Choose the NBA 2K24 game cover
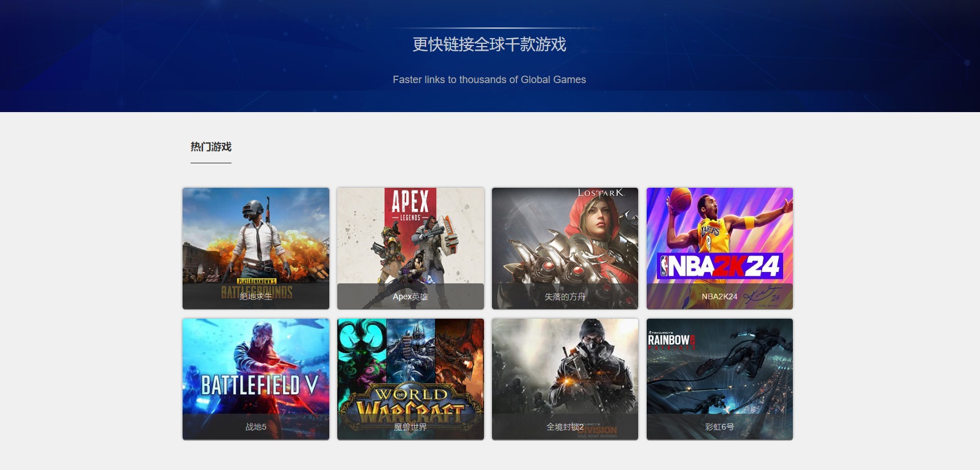 coord(720,248)
